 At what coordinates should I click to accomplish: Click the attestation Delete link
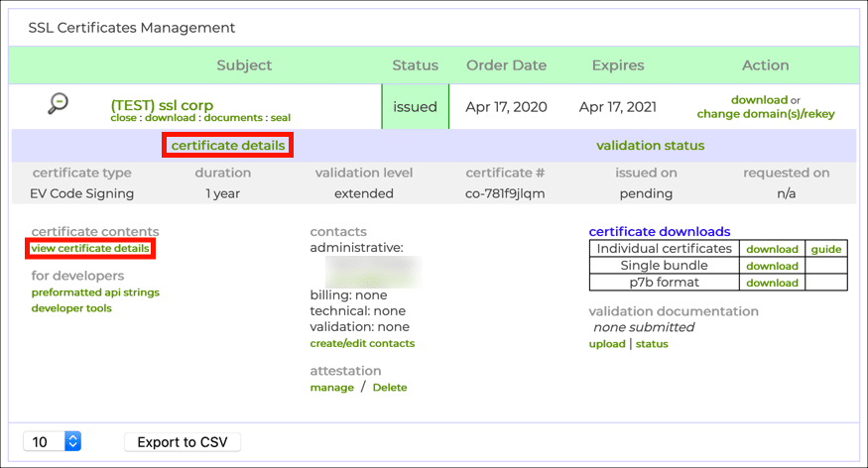tap(390, 388)
